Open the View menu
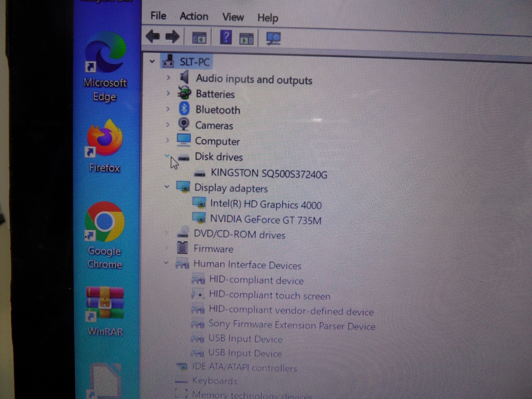This screenshot has width=532, height=399. (x=233, y=17)
